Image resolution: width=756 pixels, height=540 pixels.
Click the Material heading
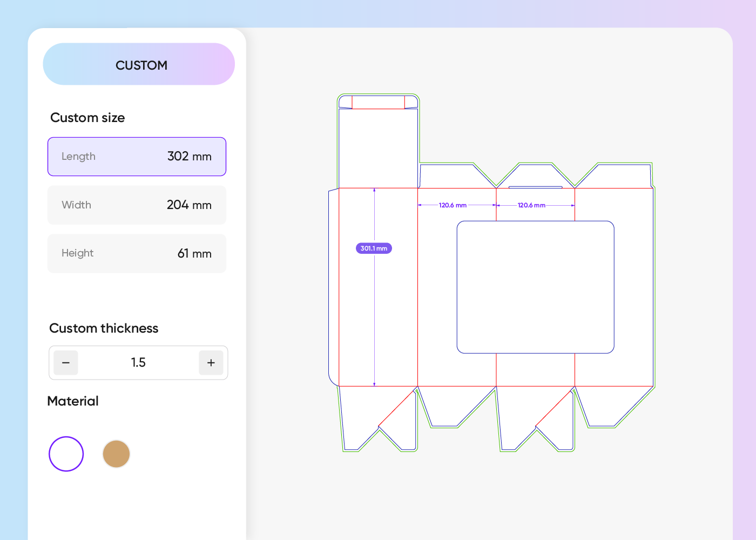tap(73, 401)
